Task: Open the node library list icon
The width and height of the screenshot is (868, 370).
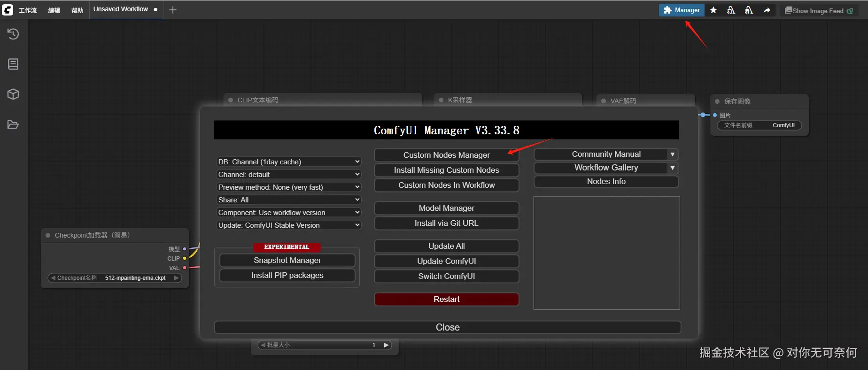Action: [x=13, y=64]
